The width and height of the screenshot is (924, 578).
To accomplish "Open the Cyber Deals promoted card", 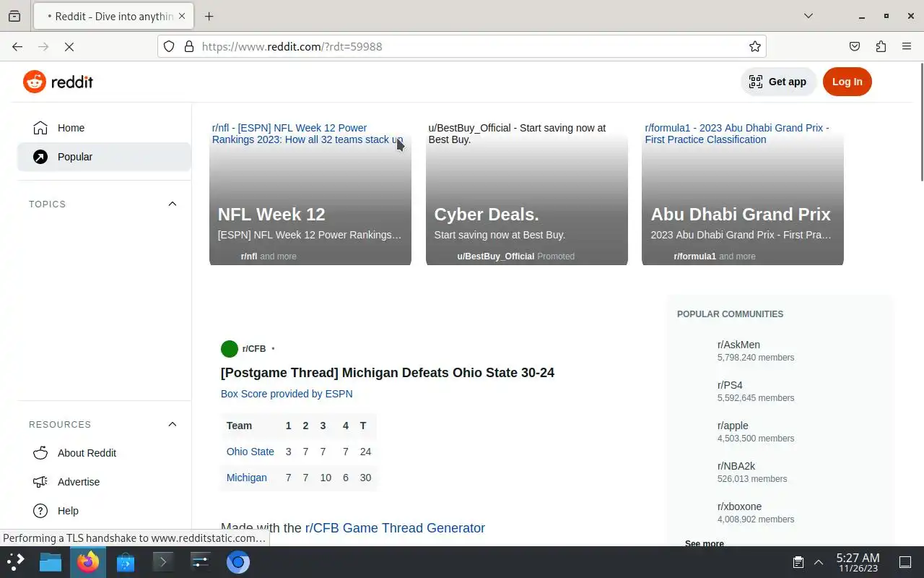I will point(527,194).
